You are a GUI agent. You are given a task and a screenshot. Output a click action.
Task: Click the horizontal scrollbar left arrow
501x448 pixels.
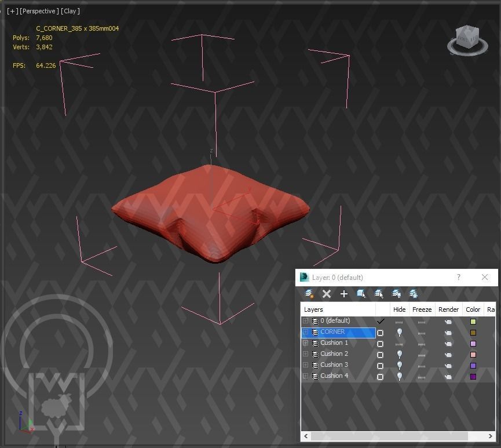(x=306, y=436)
